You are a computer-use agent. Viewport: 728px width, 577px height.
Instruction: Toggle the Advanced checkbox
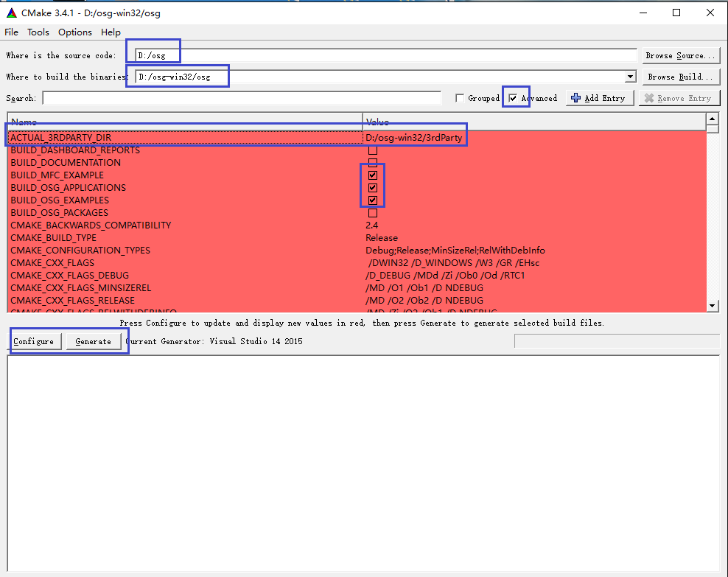pyautogui.click(x=513, y=98)
